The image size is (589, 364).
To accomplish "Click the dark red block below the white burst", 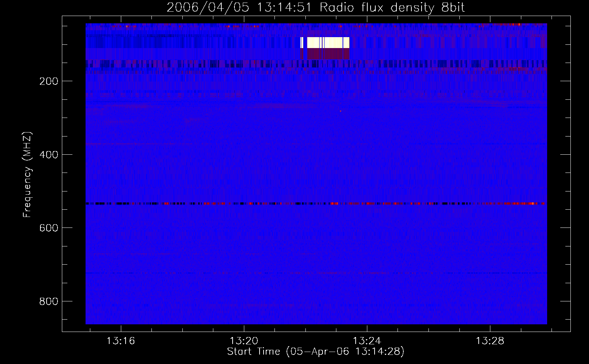I will 325,54.
